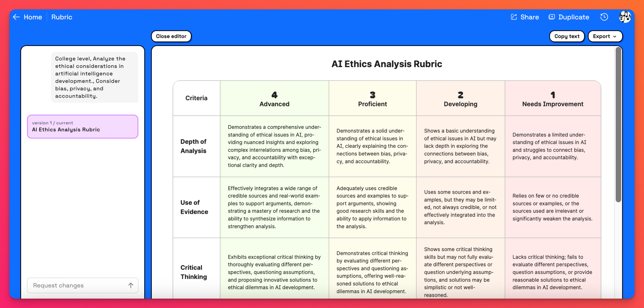
Task: Open the user profile avatar
Action: tap(625, 17)
